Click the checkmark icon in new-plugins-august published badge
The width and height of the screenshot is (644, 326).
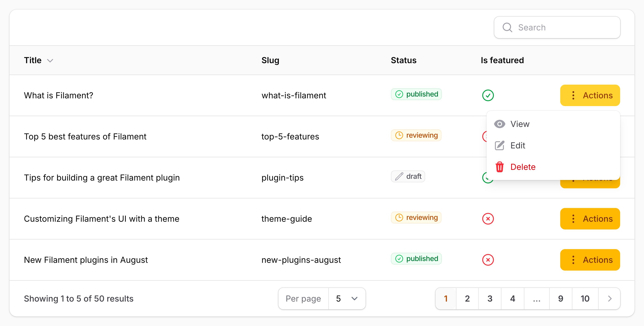[399, 259]
